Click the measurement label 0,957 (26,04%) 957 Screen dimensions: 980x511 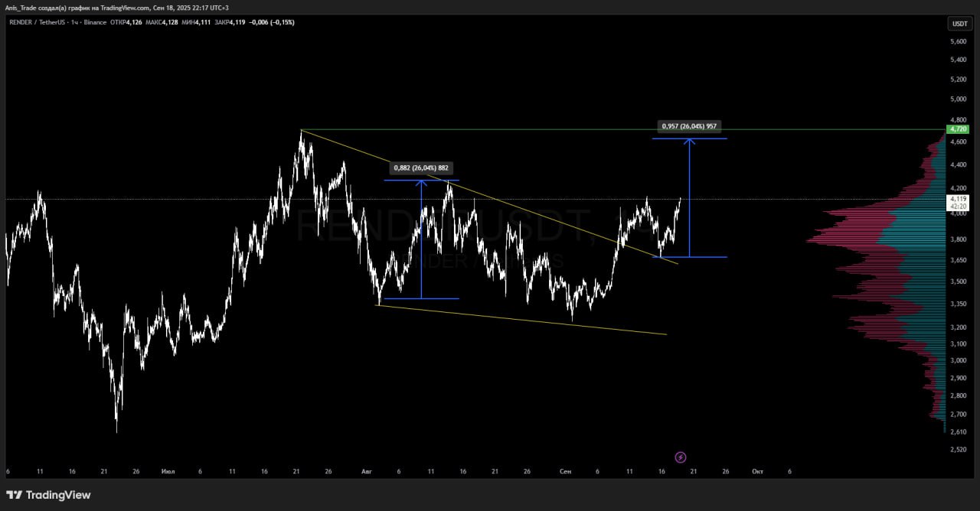[x=689, y=126]
